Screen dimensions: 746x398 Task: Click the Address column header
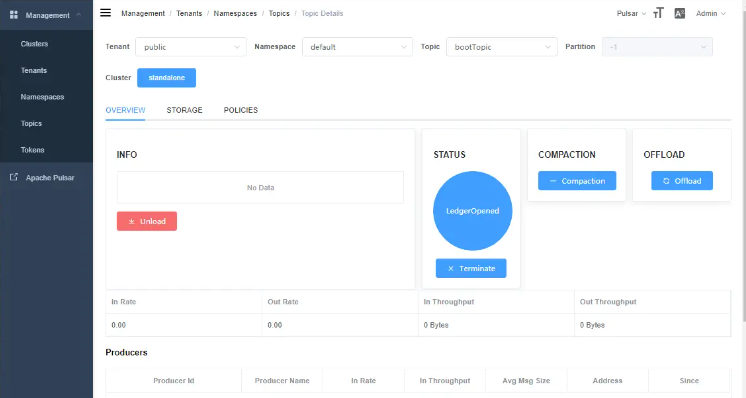608,380
